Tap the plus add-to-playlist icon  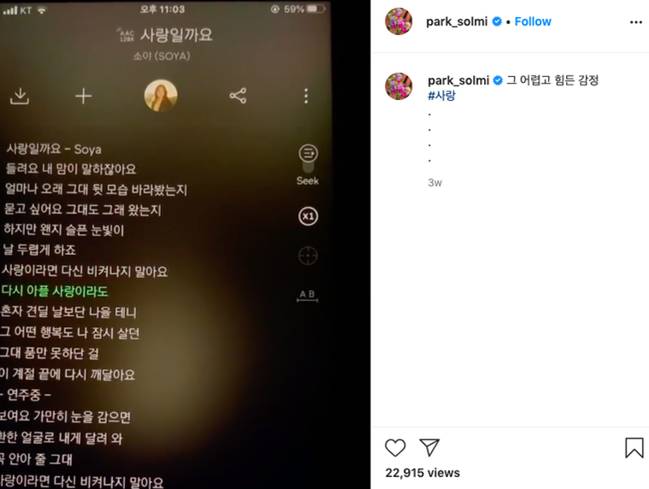coord(84,96)
